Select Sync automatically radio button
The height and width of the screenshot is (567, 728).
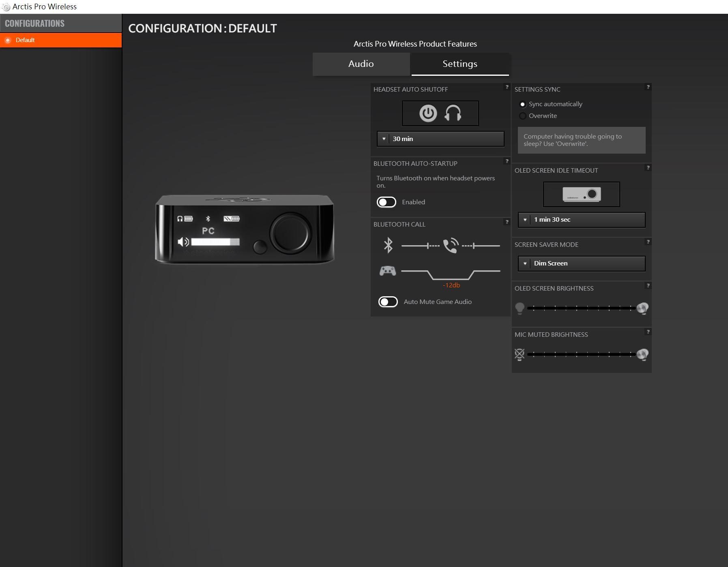(523, 104)
